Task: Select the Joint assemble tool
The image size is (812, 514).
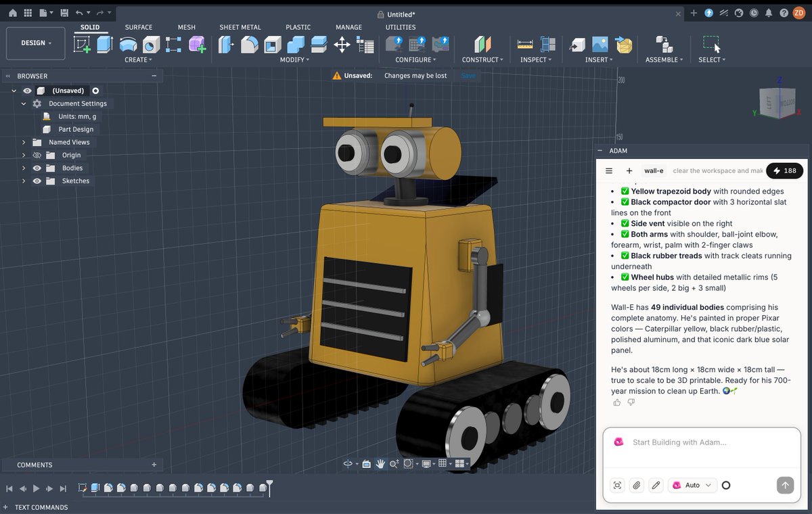Action: tap(664, 45)
